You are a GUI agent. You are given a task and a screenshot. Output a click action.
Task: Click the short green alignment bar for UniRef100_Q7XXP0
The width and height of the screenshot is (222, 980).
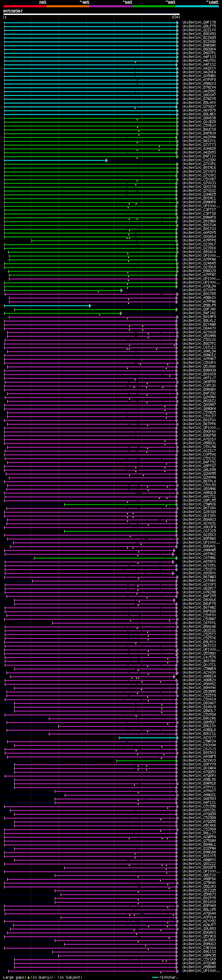63,290
